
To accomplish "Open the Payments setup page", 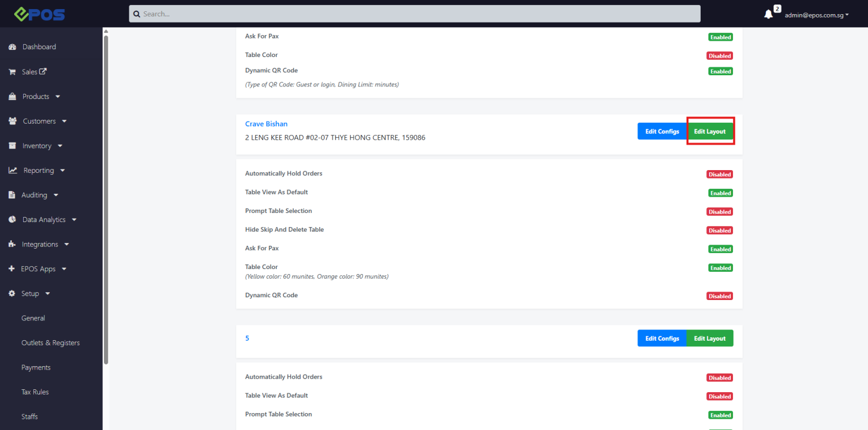I will pos(36,367).
